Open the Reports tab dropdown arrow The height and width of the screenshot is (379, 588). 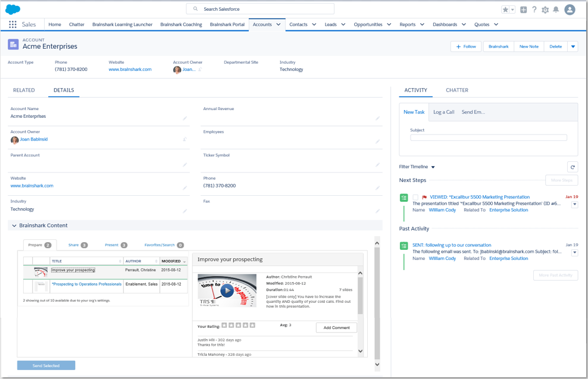click(x=422, y=24)
